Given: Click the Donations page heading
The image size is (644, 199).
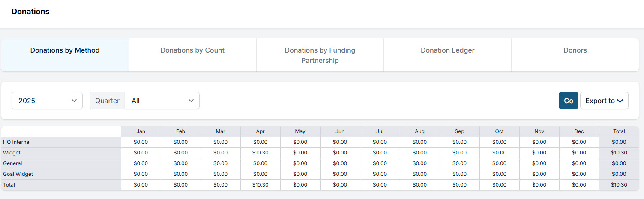Looking at the screenshot, I should pos(30,12).
